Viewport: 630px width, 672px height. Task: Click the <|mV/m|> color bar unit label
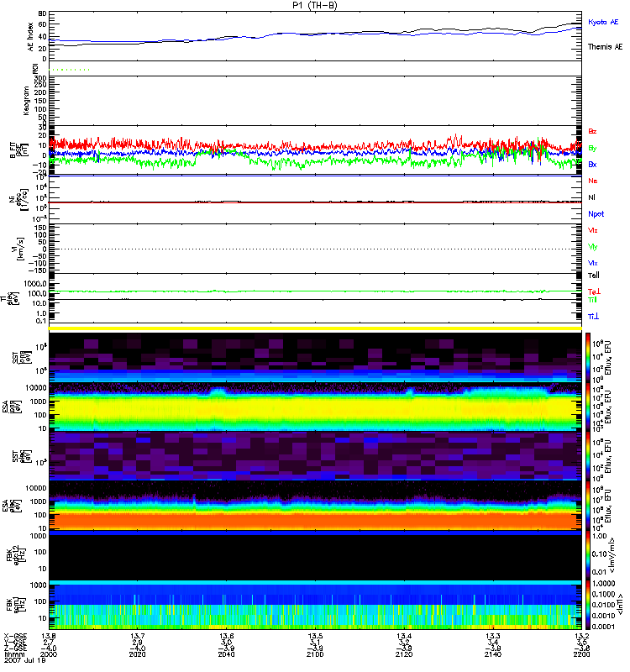pos(612,555)
